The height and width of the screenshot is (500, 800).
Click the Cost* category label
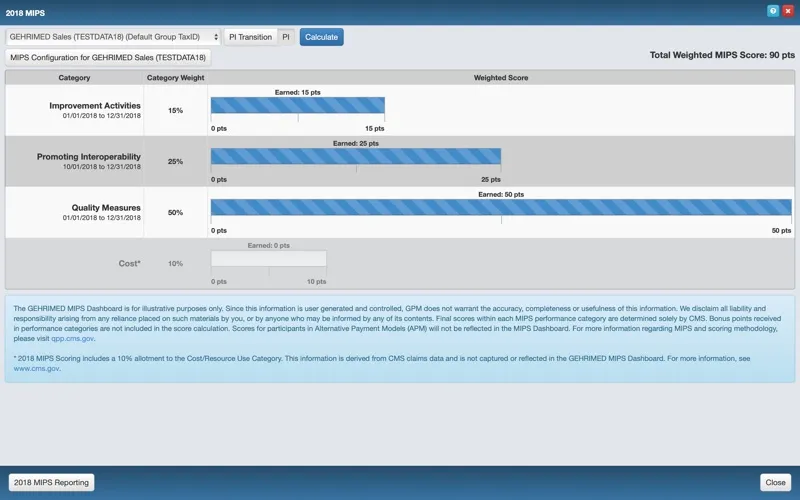click(130, 263)
